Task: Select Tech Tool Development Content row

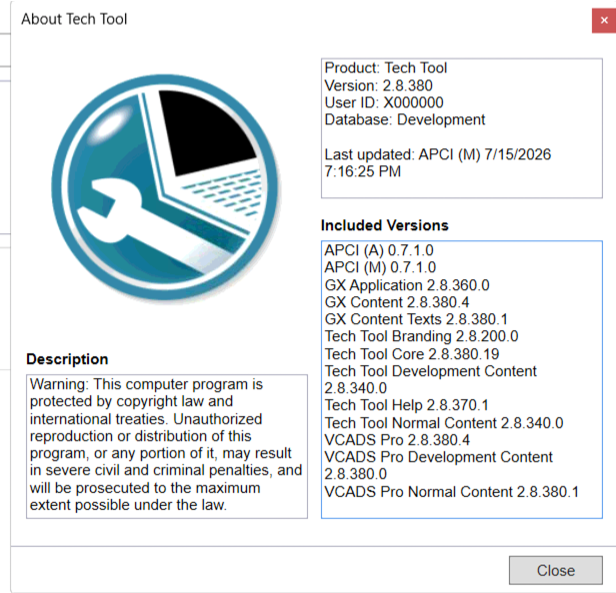Action: click(x=430, y=379)
